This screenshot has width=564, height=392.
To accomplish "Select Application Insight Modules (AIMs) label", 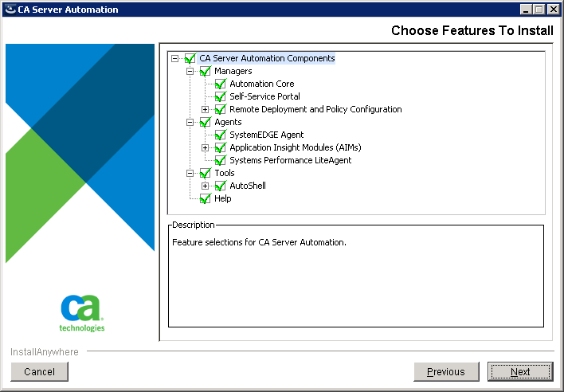I will point(296,147).
